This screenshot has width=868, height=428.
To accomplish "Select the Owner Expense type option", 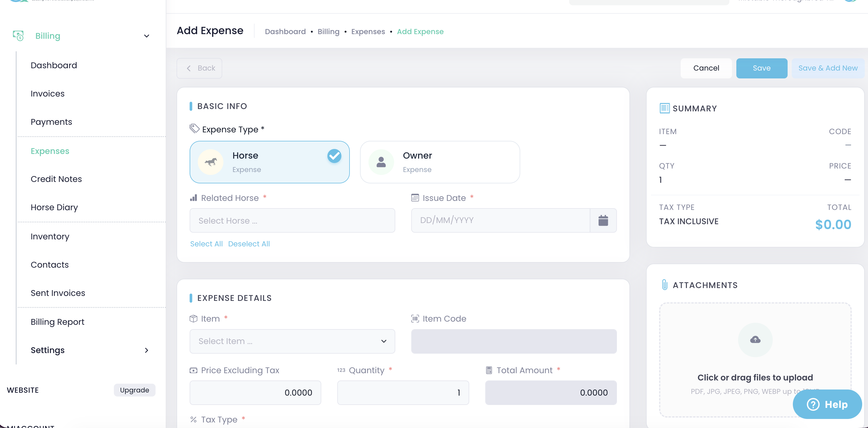I will tap(440, 162).
